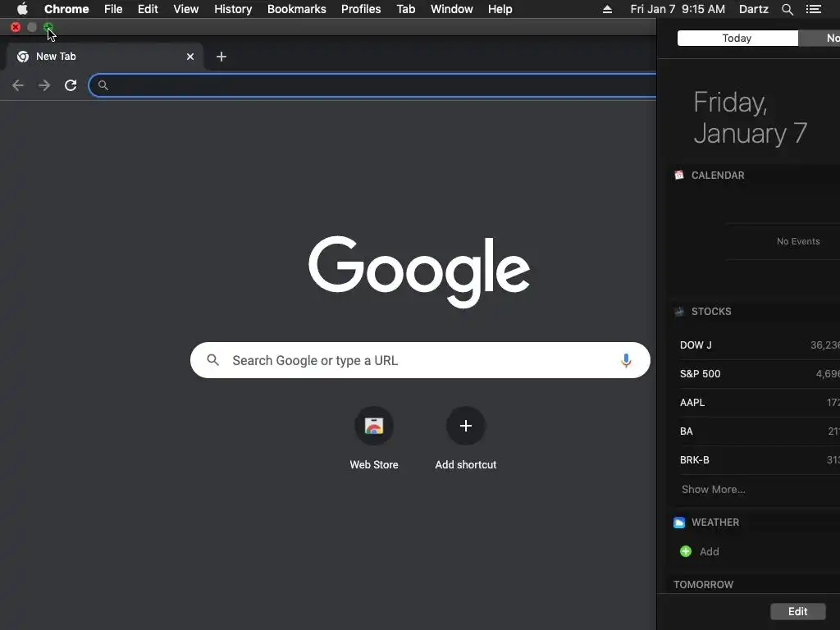The width and height of the screenshot is (840, 630).
Task: Open the Apple menu
Action: coord(22,9)
